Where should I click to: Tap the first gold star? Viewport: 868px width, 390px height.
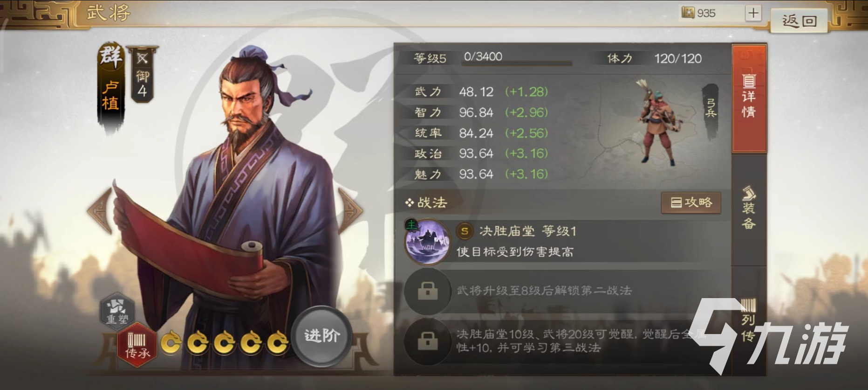(171, 343)
